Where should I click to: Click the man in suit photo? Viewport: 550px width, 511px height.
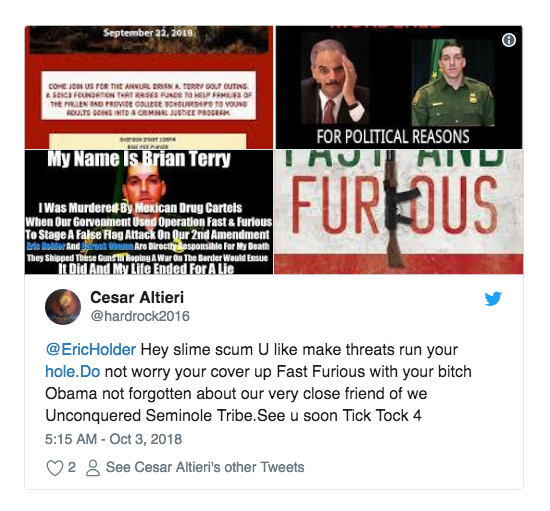click(335, 80)
